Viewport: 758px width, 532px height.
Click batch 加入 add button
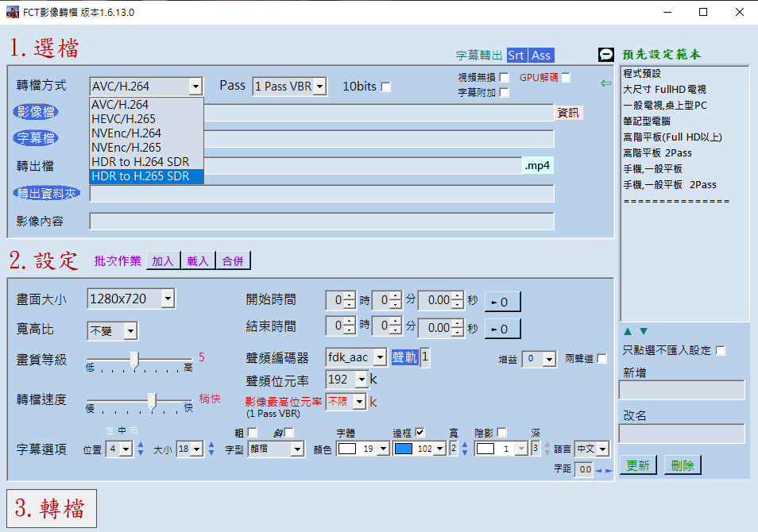[163, 261]
